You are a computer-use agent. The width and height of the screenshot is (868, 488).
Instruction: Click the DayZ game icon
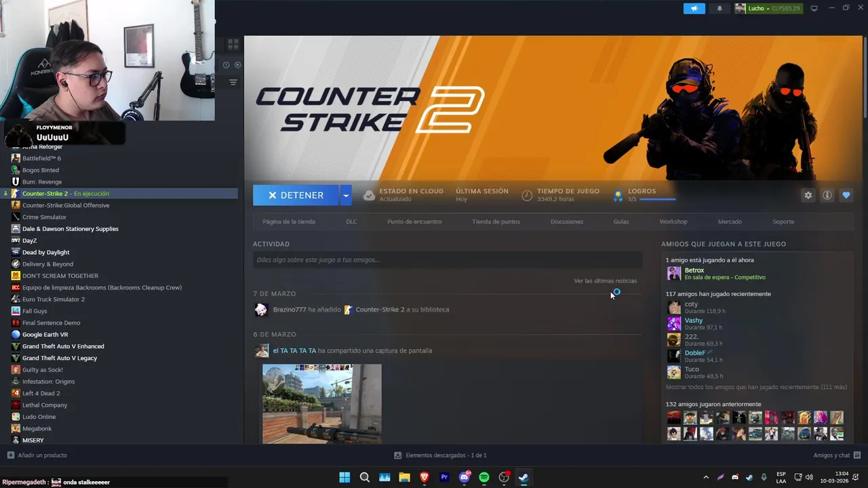16,241
